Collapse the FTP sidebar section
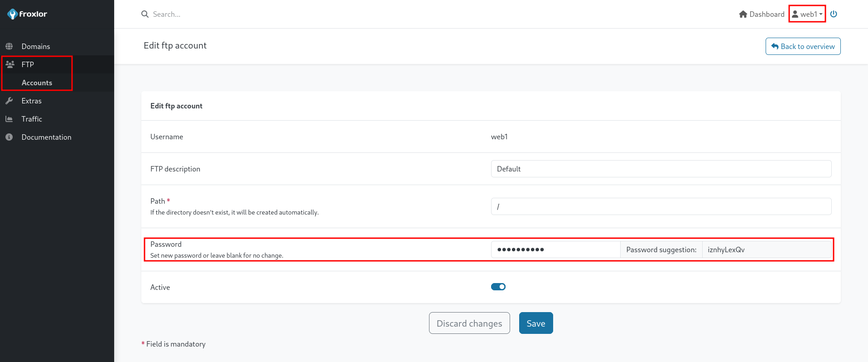This screenshot has height=362, width=868. pos(28,64)
